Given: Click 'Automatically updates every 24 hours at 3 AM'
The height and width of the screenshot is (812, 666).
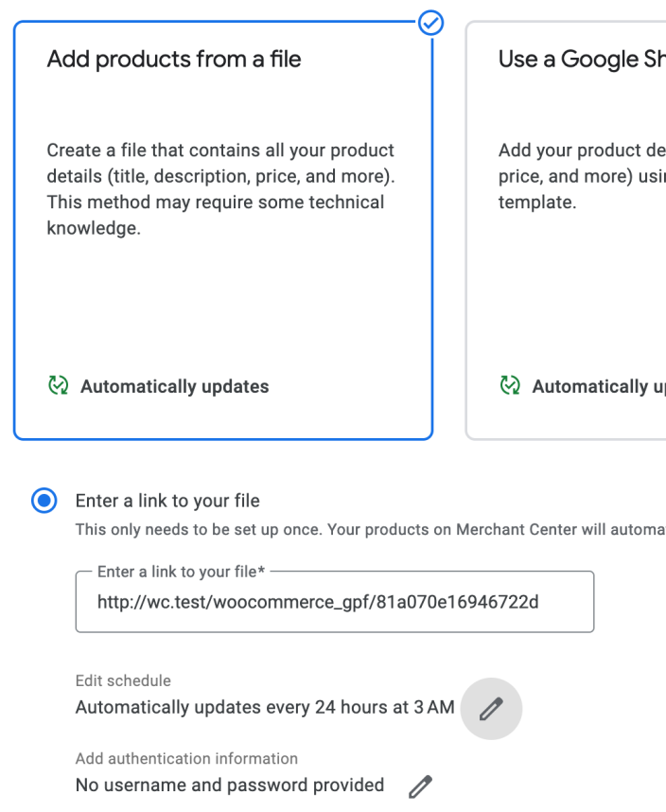Looking at the screenshot, I should (x=265, y=707).
